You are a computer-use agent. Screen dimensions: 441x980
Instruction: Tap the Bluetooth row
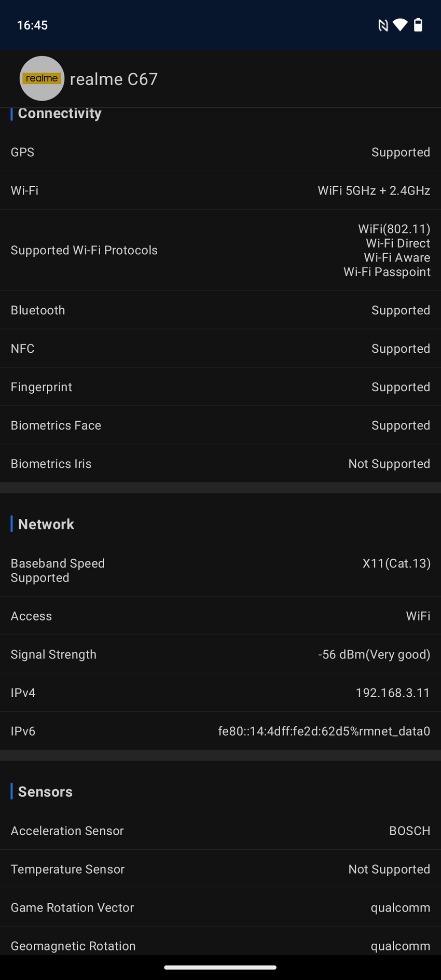click(220, 310)
